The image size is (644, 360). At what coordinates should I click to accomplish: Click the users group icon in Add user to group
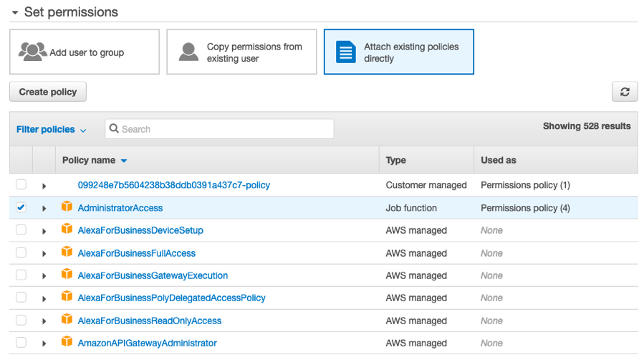click(32, 52)
